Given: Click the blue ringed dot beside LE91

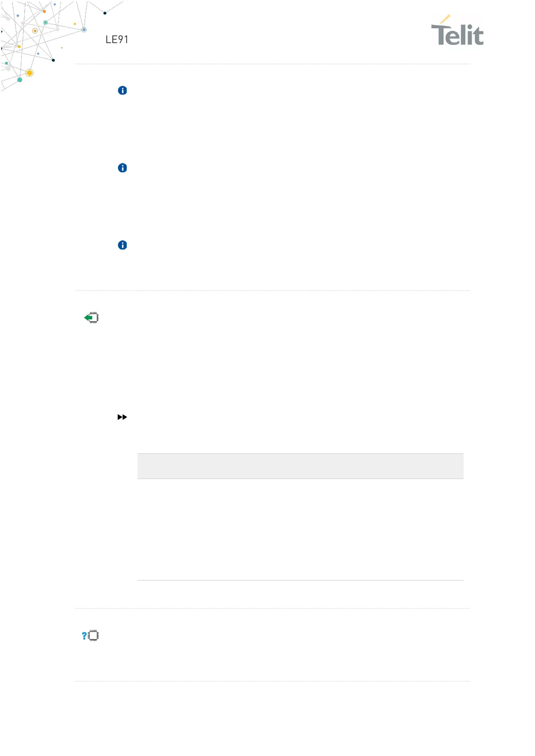Looking at the screenshot, I should point(84,30).
